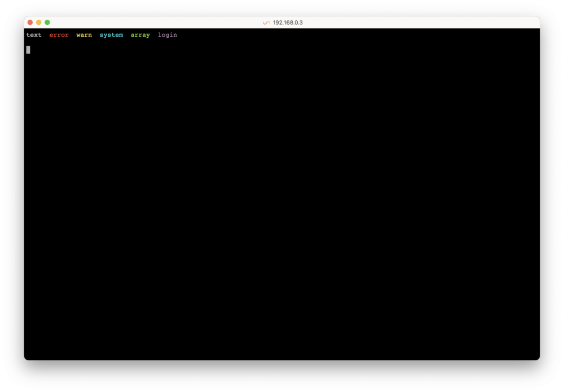Click the white "text" word in terminal

point(34,35)
